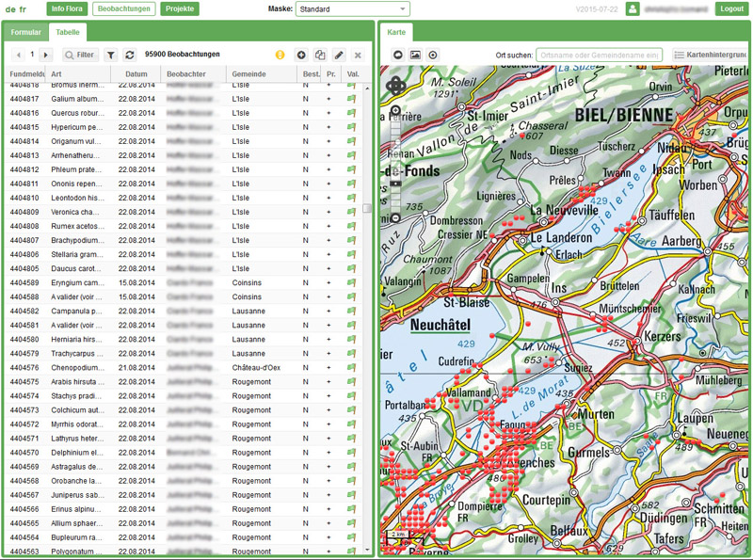Add a new observation with plus icon
The height and width of the screenshot is (560, 753).
(301, 56)
